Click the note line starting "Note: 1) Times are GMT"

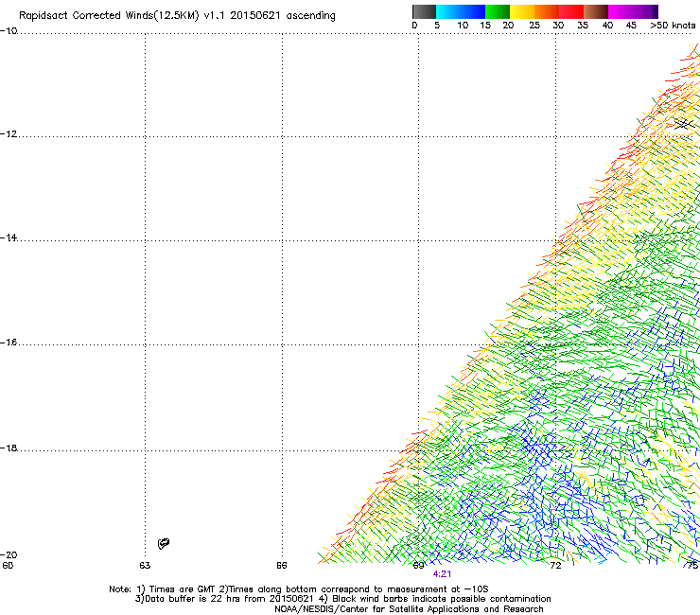coord(299,589)
